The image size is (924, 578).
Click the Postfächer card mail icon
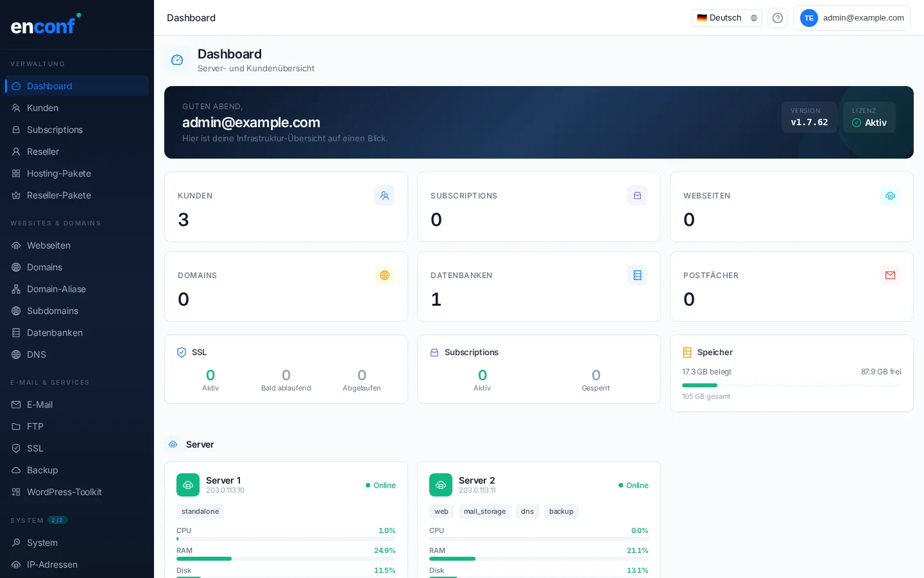[x=890, y=275]
